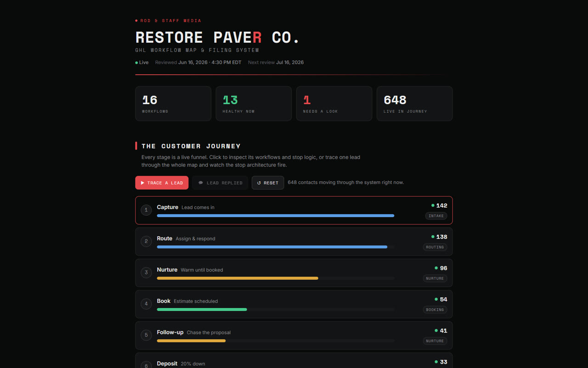Click the yellow Nurture stage progress bar
The image size is (588, 368).
click(237, 278)
